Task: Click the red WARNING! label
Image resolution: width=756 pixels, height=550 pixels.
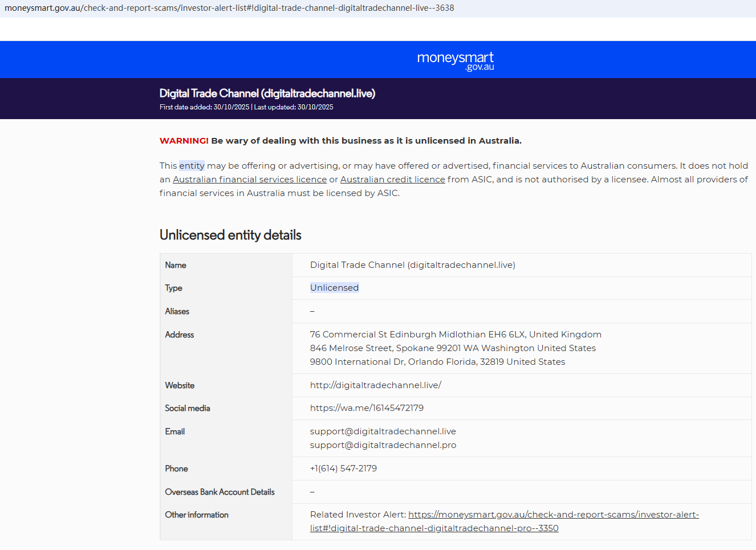Action: tap(184, 141)
